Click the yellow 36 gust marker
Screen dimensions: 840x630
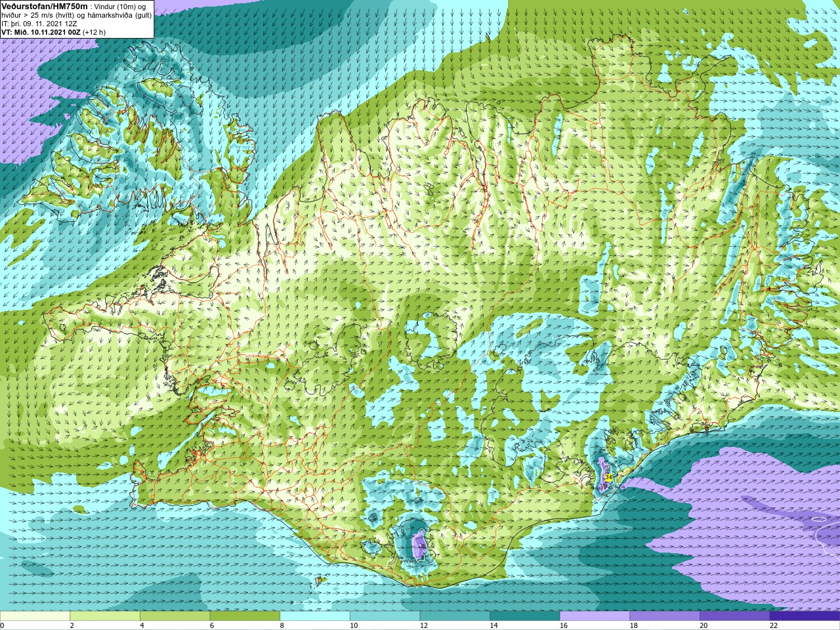point(608,477)
